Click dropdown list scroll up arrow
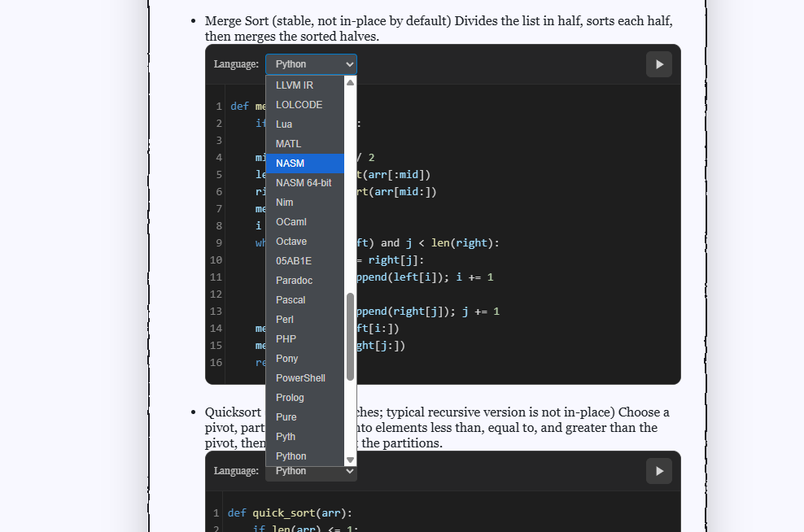This screenshot has height=532, width=804. 350,82
